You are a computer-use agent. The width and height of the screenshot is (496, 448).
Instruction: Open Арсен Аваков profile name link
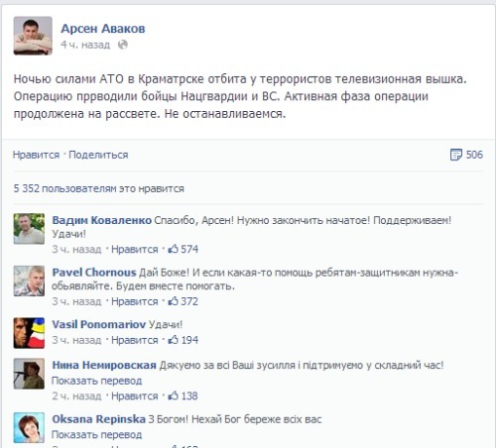pos(103,29)
